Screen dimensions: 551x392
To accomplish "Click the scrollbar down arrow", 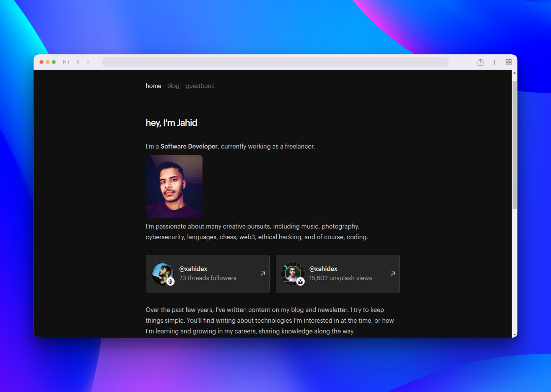I will pos(515,335).
